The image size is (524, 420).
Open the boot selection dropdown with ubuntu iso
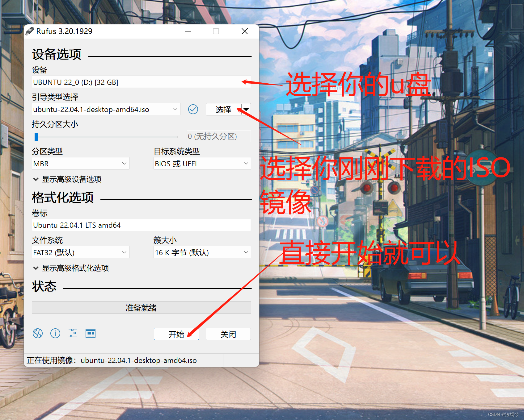106,109
